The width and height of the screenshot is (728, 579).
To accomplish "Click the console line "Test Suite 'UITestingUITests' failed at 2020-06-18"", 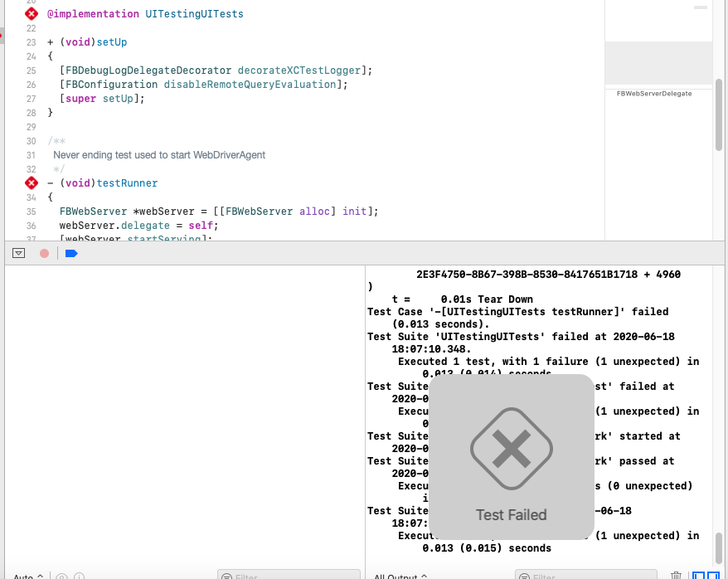I will [x=521, y=337].
